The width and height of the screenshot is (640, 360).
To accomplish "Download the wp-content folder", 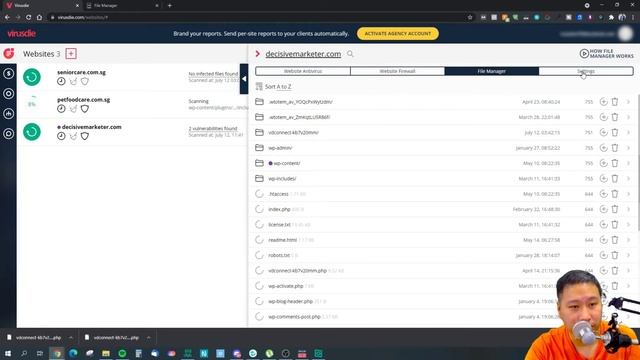I will (x=603, y=163).
